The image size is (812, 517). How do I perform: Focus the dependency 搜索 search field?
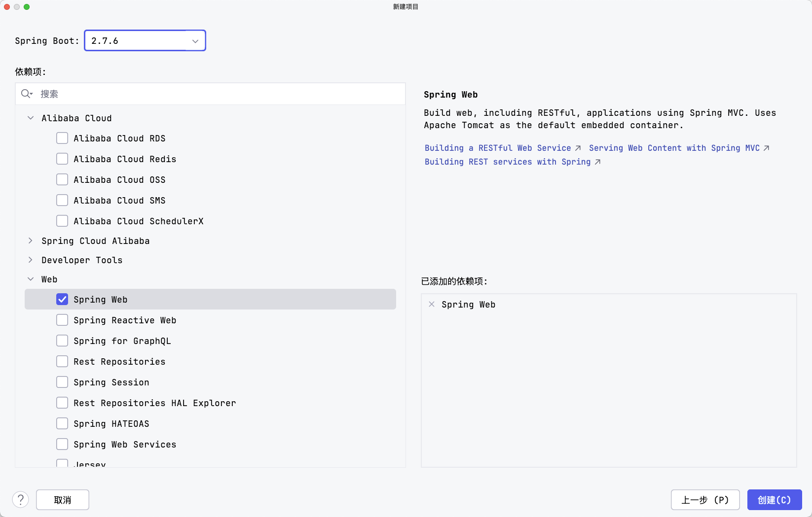tap(210, 94)
